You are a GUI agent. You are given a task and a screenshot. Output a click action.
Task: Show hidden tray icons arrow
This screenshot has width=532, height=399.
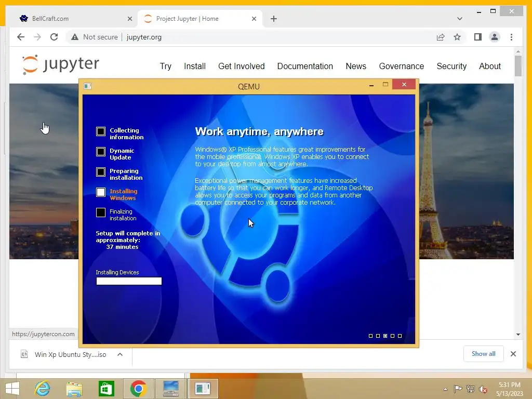tap(445, 389)
